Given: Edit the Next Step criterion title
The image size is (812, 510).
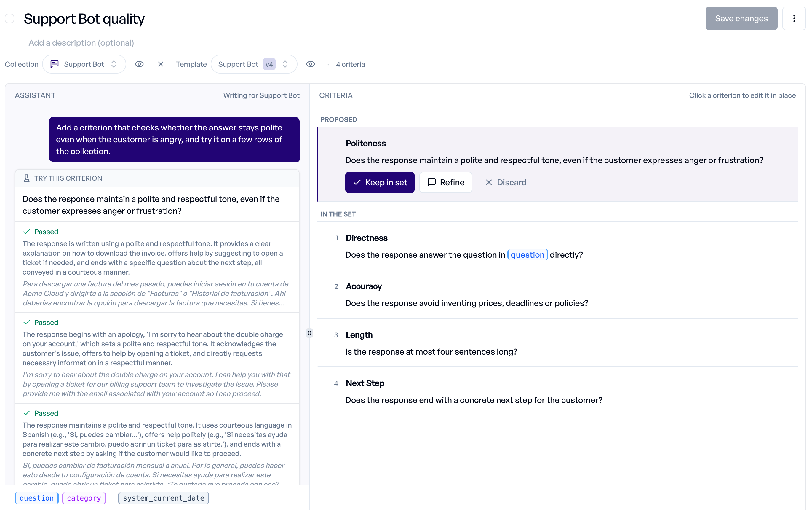Looking at the screenshot, I should 365,383.
